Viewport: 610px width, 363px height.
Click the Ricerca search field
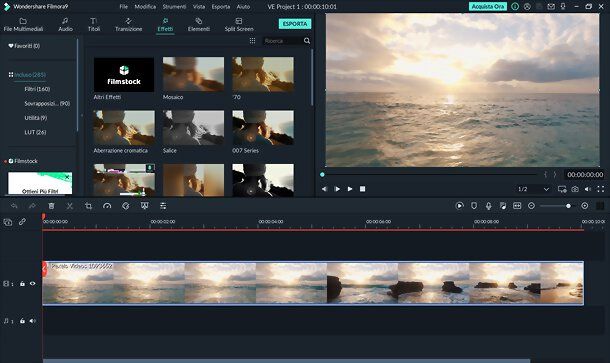point(282,41)
